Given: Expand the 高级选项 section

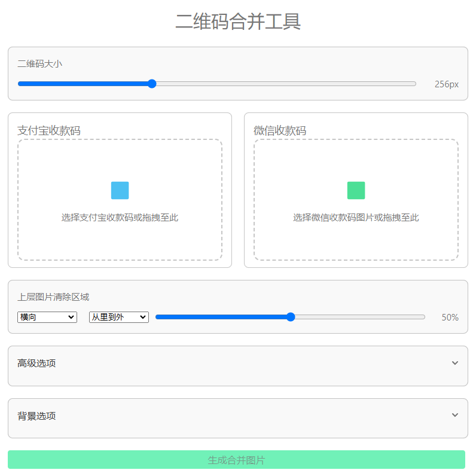Looking at the screenshot, I should (x=37, y=363).
